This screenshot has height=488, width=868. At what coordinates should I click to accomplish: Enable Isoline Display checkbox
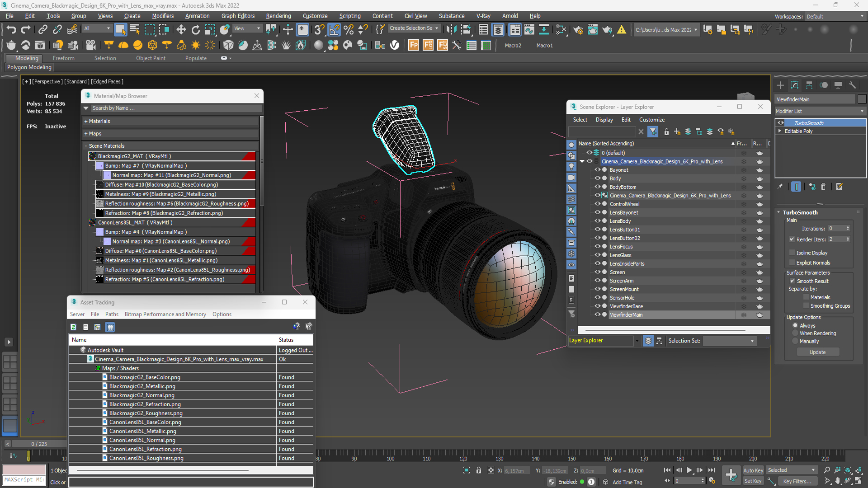click(x=792, y=253)
